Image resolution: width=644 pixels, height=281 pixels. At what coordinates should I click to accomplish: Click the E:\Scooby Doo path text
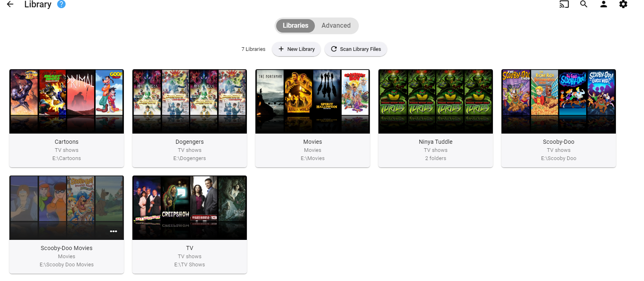point(558,158)
